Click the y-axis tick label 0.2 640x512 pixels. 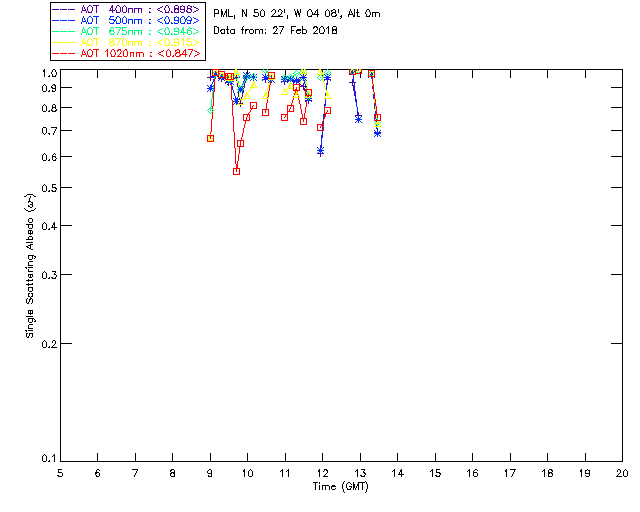pyautogui.click(x=49, y=344)
